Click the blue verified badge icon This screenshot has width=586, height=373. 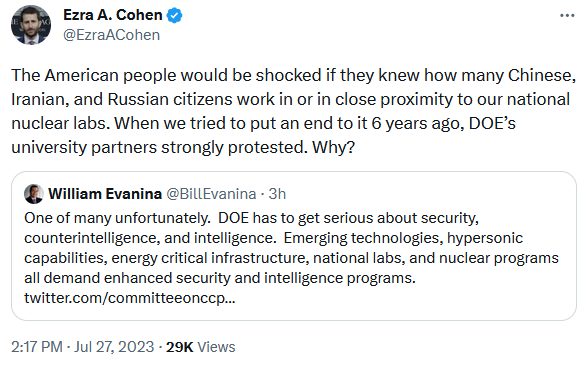[174, 16]
